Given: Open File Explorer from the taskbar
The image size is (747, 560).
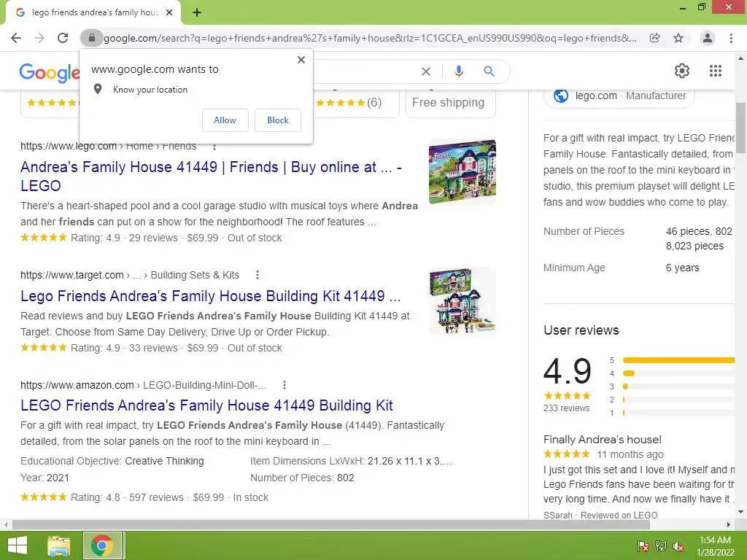Looking at the screenshot, I should click(58, 545).
